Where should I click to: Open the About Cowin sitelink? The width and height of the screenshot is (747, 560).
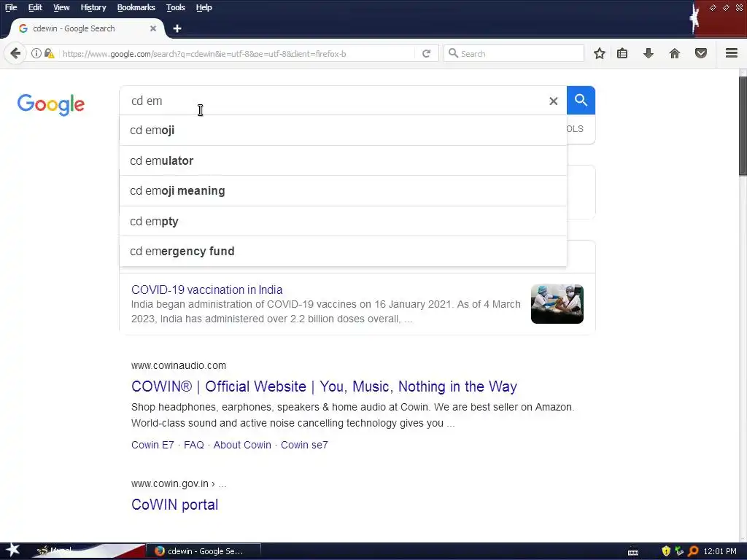tap(242, 445)
